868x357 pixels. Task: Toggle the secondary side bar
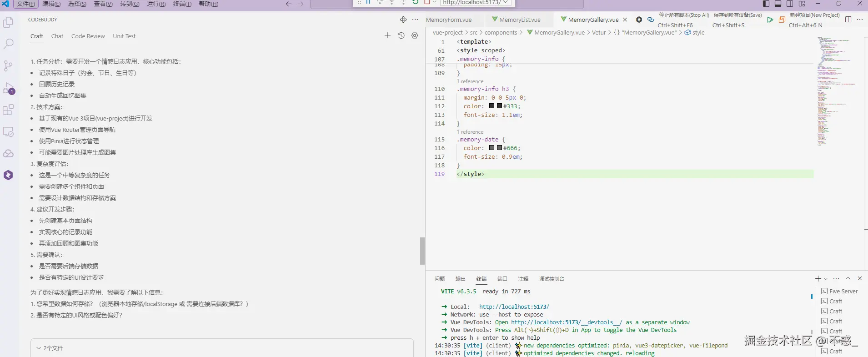pos(790,4)
